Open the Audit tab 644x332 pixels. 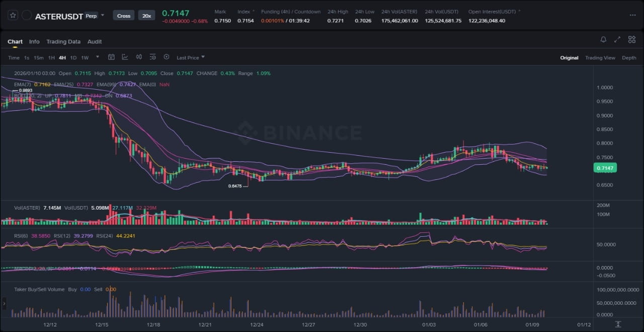click(95, 42)
